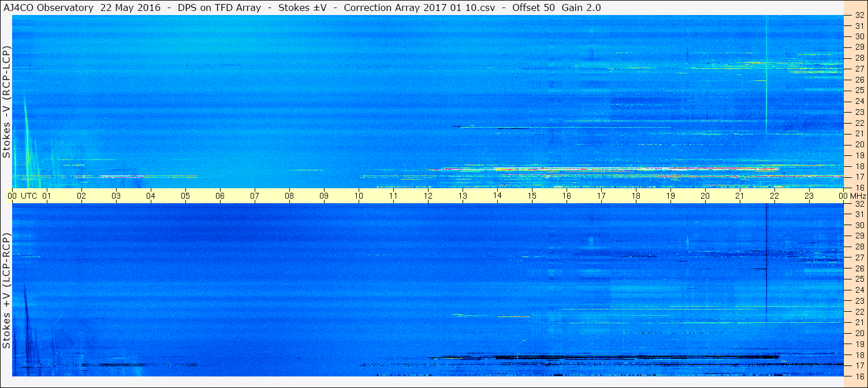Select the 22 hour tick on the UTC time axis

pos(774,196)
